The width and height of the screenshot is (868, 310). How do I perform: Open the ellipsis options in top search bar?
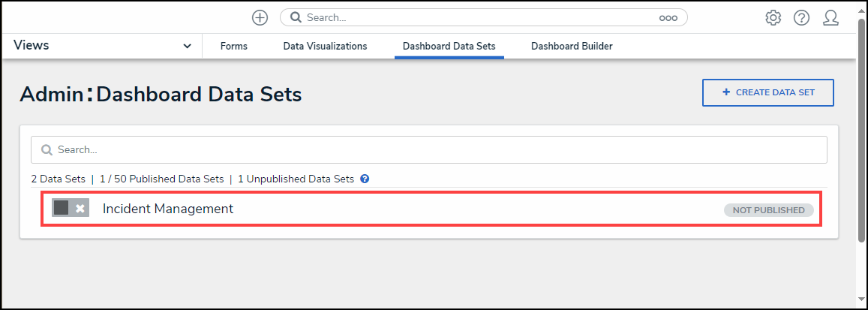[668, 18]
